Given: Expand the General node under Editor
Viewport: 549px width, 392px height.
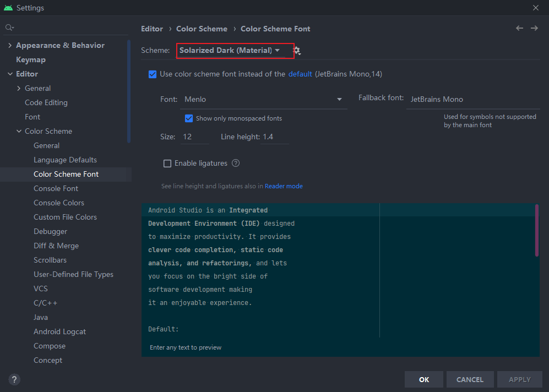Looking at the screenshot, I should (19, 88).
